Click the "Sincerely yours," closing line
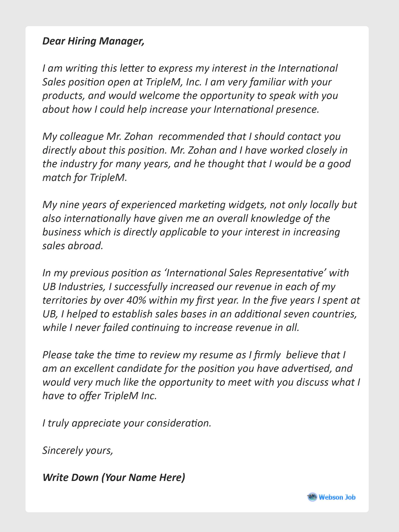399x532 pixels. click(x=78, y=450)
